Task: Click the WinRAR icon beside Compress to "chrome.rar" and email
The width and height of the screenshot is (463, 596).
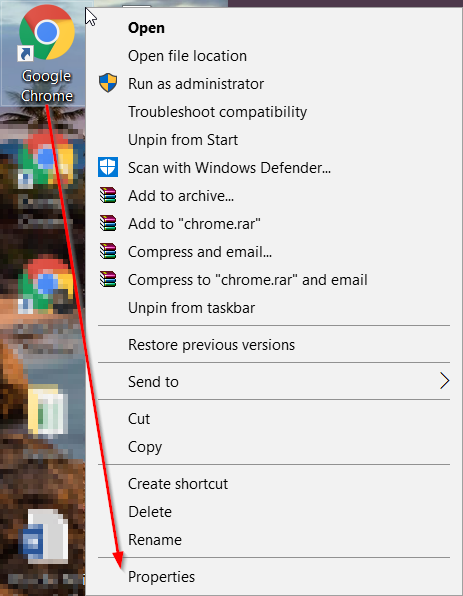Action: tap(108, 279)
